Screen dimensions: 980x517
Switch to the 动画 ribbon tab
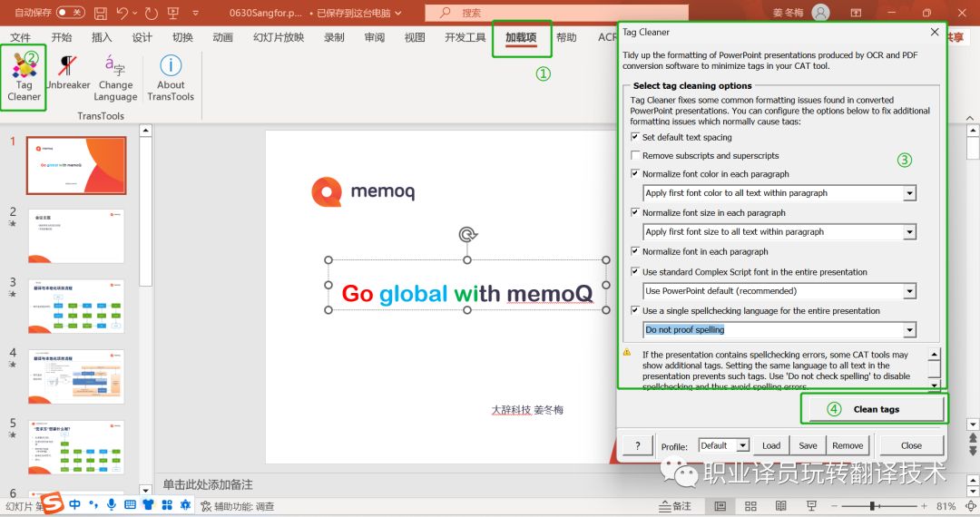click(222, 37)
